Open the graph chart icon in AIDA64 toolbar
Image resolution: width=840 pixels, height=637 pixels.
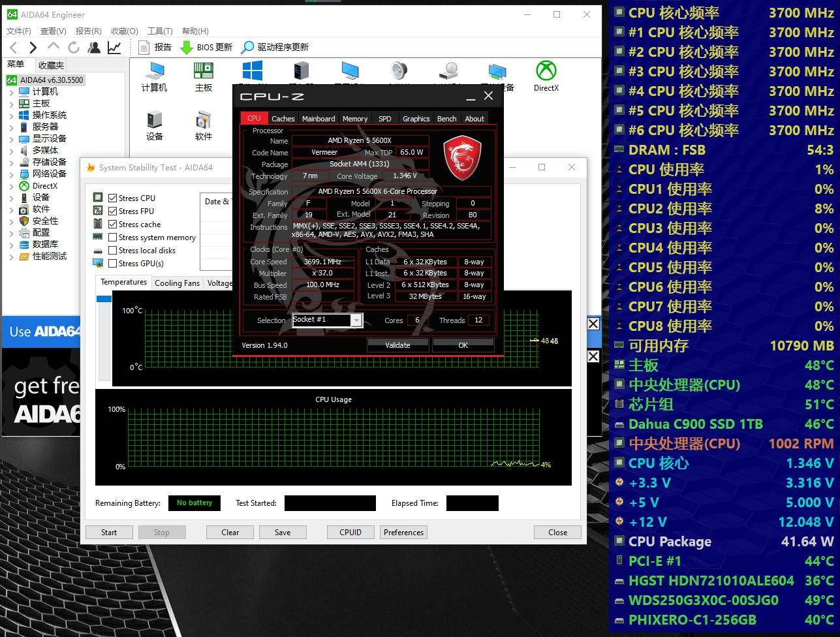click(114, 47)
